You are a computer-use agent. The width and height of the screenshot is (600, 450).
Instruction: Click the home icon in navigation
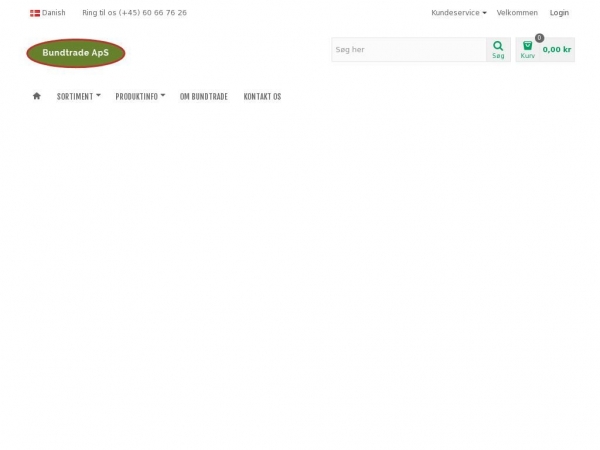point(37,96)
